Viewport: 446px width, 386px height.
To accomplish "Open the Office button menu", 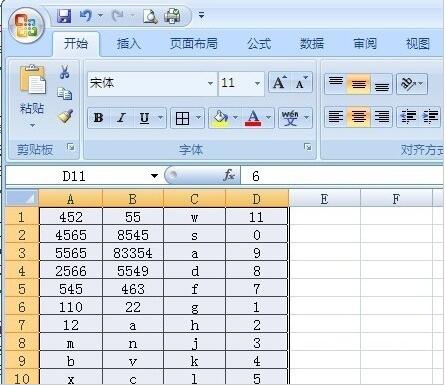I will pos(26,26).
